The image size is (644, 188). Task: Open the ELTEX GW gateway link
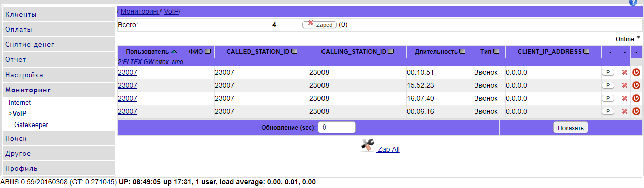click(x=138, y=62)
